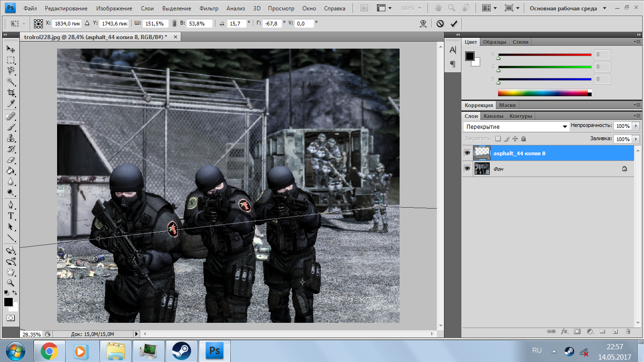Hide the Фон background layer
Screen dimensions: 644x362
click(467, 168)
